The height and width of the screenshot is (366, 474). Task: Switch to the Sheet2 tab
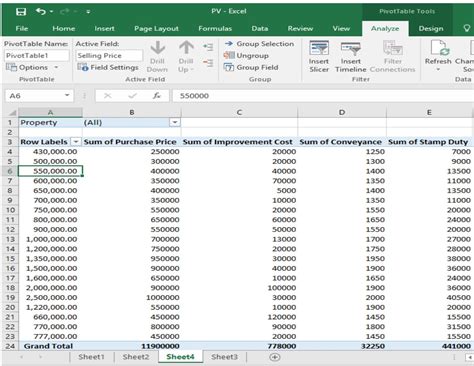(x=136, y=357)
